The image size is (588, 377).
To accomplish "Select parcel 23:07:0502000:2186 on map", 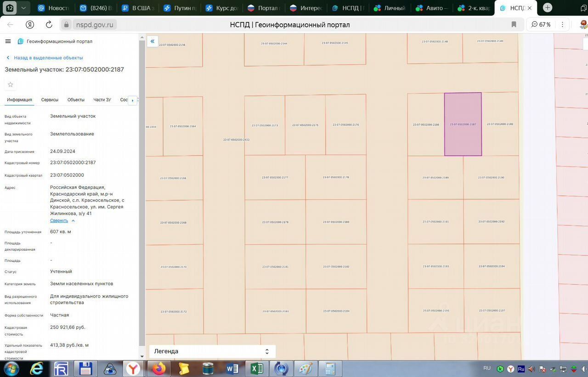I will 426,124.
